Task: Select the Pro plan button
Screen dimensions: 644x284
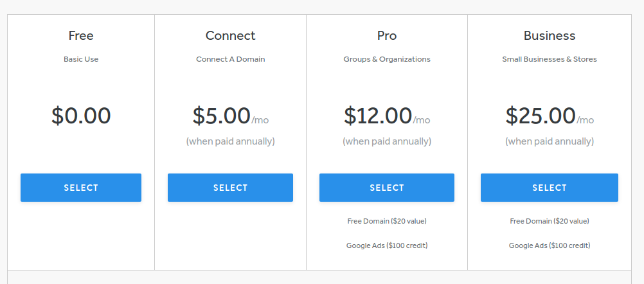Action: point(387,188)
